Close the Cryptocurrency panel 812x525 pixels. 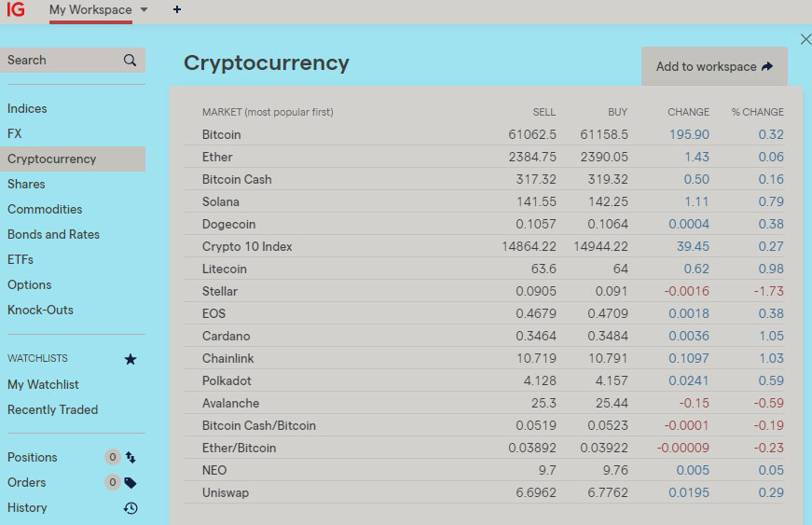click(x=805, y=39)
